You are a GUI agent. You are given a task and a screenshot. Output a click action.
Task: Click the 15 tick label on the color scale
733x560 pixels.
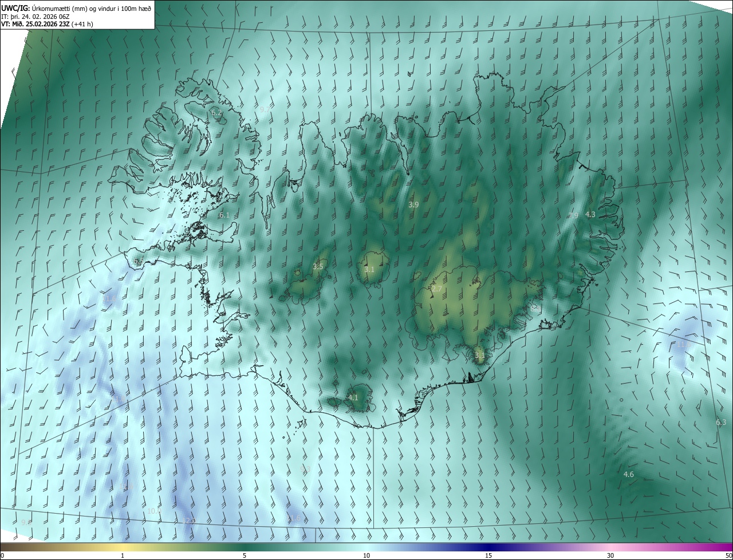[488, 555]
